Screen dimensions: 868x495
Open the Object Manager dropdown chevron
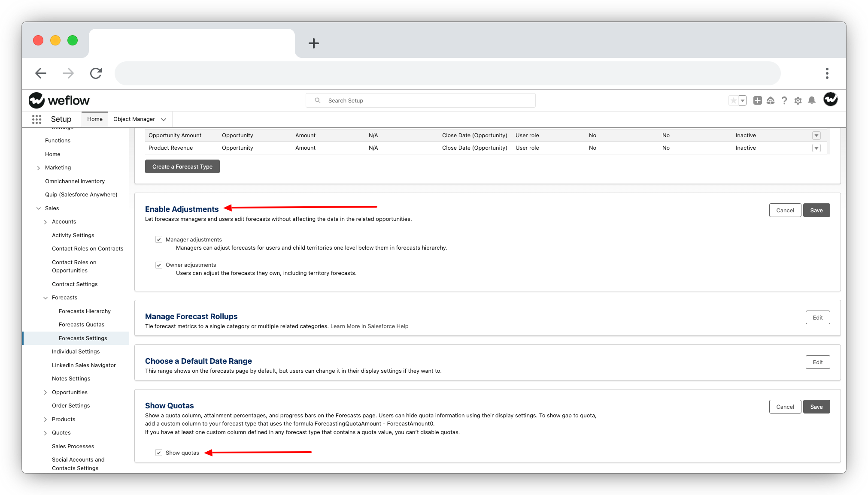[163, 119]
